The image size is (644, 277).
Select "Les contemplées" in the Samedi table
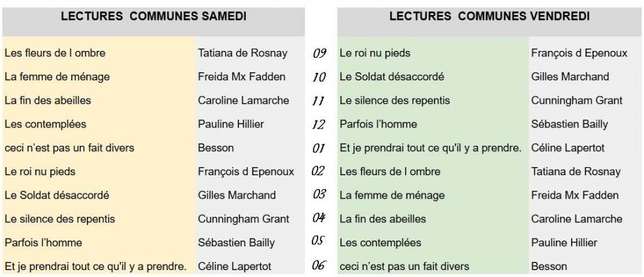tap(45, 124)
